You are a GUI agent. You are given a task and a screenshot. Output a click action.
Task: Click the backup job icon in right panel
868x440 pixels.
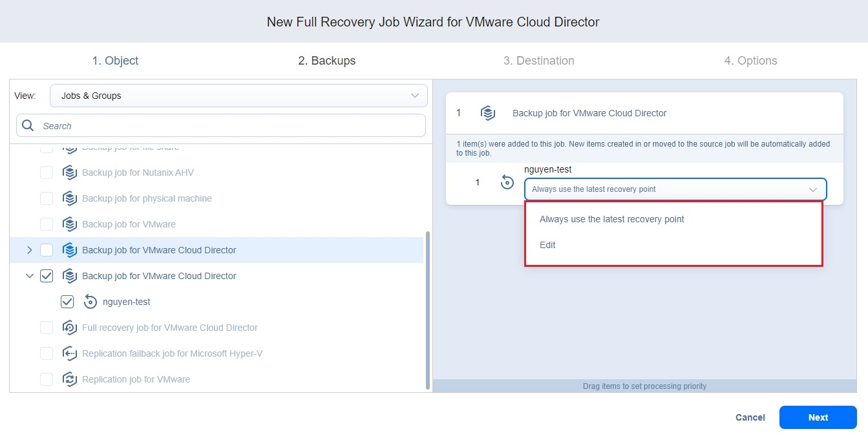pyautogui.click(x=488, y=113)
